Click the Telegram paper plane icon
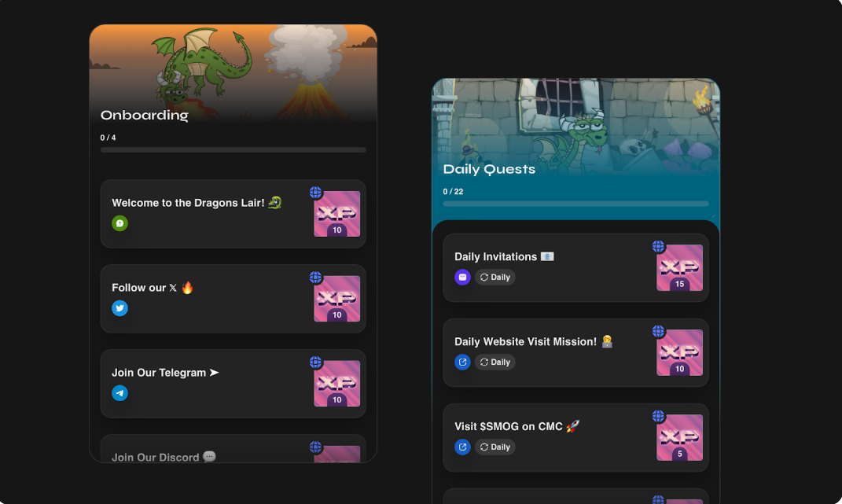Viewport: 842px width, 504px height. (119, 393)
